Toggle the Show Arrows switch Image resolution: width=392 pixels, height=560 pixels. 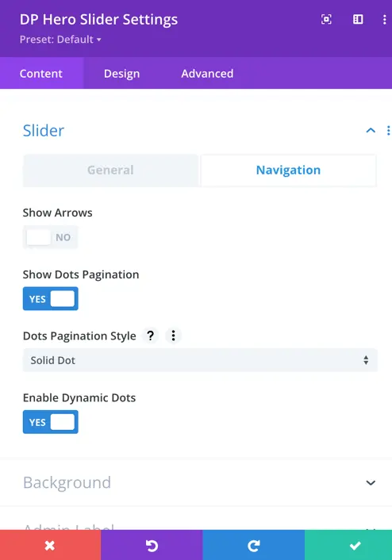(x=50, y=237)
